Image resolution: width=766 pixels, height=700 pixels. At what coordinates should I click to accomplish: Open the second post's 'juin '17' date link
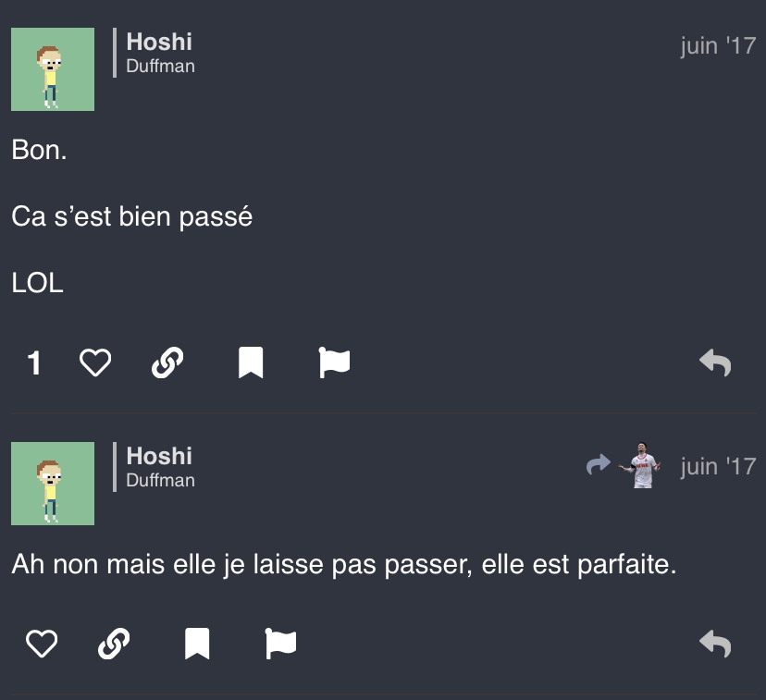718,466
